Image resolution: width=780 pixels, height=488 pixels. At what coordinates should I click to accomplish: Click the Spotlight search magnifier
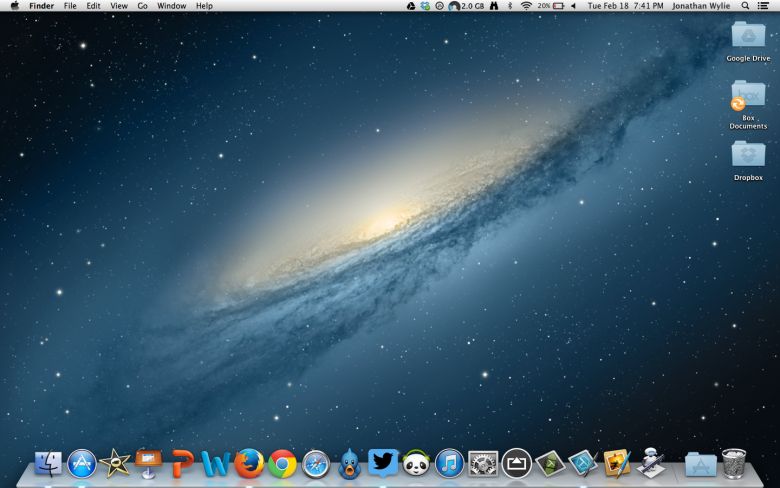[x=745, y=6]
